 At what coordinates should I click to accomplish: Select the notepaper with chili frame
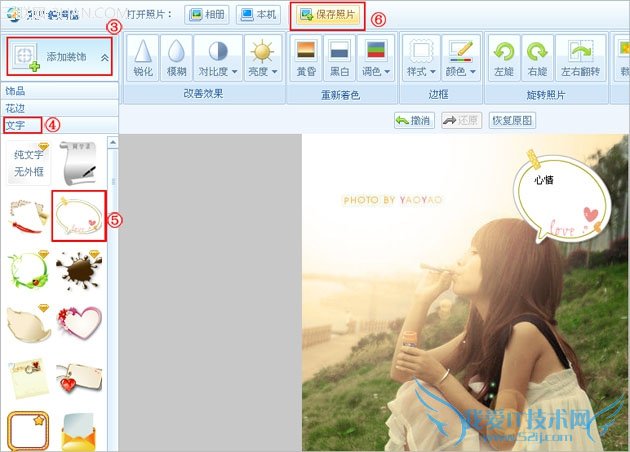coord(28,217)
